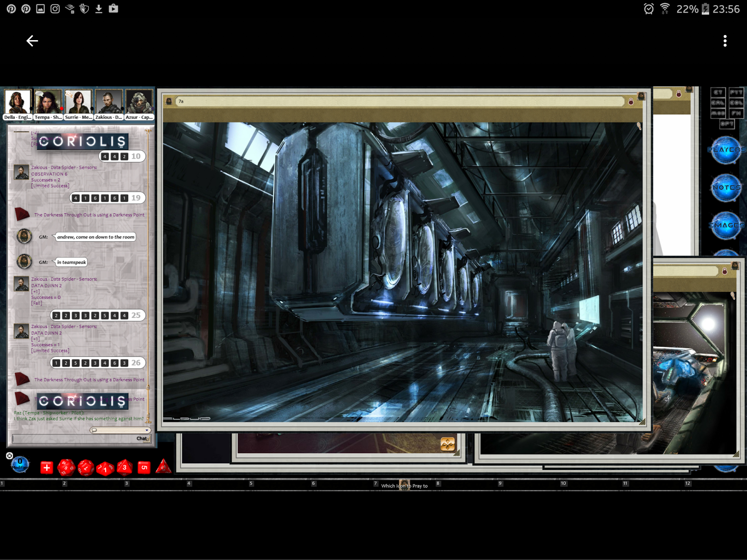Screen dimensions: 747x560
Task: Click the dice result totaling 19
Action: [x=107, y=198]
